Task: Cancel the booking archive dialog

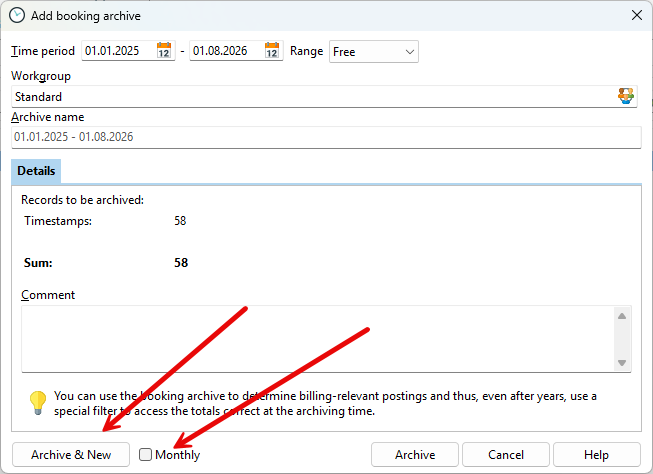Action: click(x=506, y=455)
